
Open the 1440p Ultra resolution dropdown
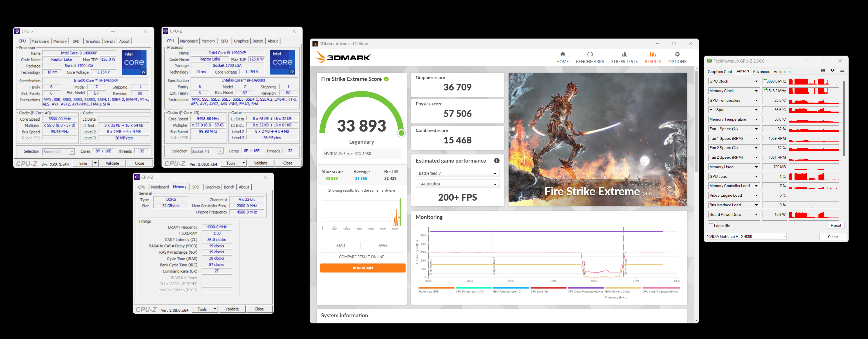[x=457, y=184]
